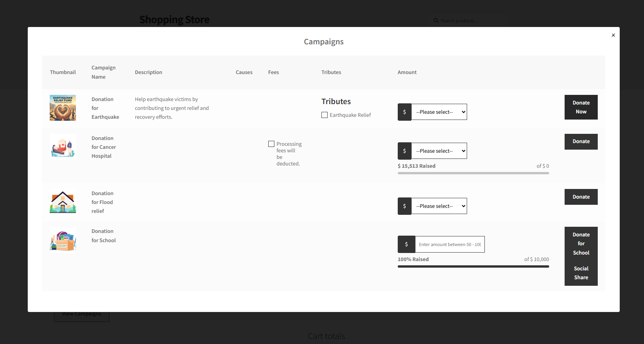Click the School amount input field
Screen dimensions: 644x344
[449, 245]
